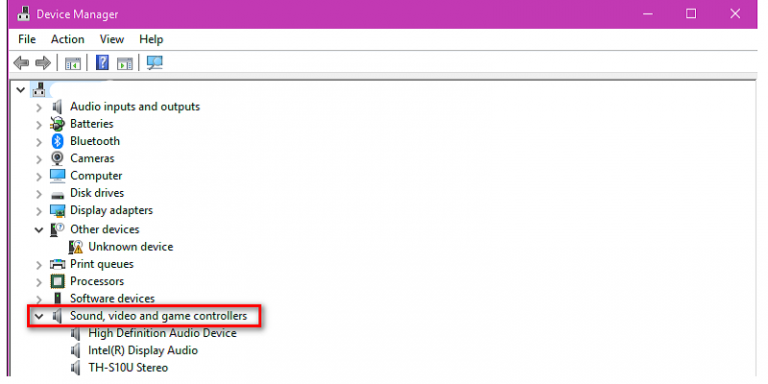
Task: Click the Computer monitor icon
Action: point(57,175)
